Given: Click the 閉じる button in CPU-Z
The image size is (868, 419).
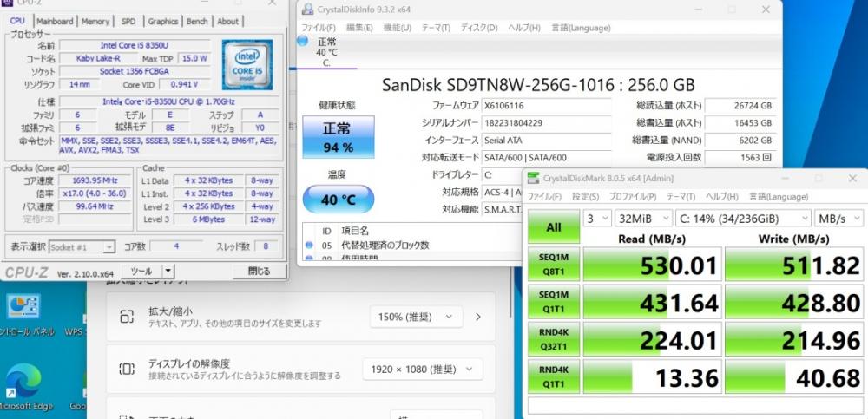Looking at the screenshot, I should tap(259, 272).
